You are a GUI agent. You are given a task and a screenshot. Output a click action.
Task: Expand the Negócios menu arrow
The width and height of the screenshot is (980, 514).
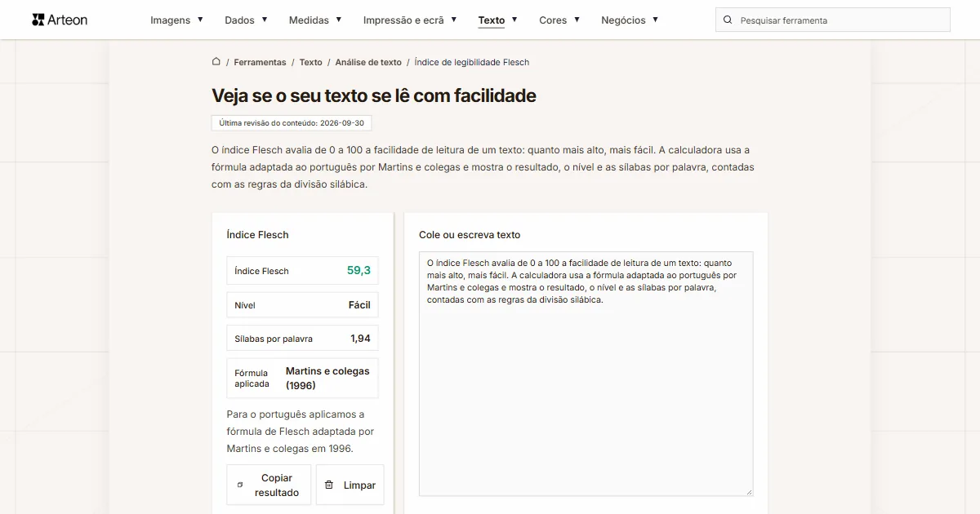tap(655, 20)
